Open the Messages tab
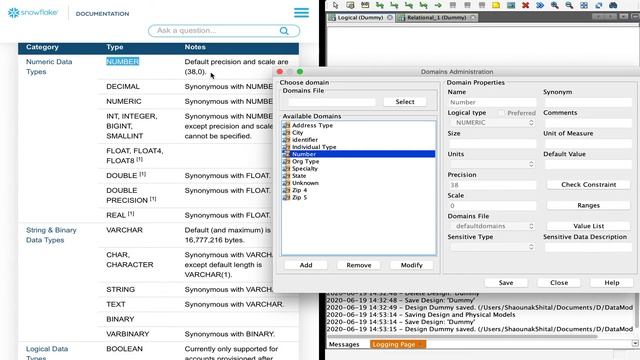 [344, 344]
